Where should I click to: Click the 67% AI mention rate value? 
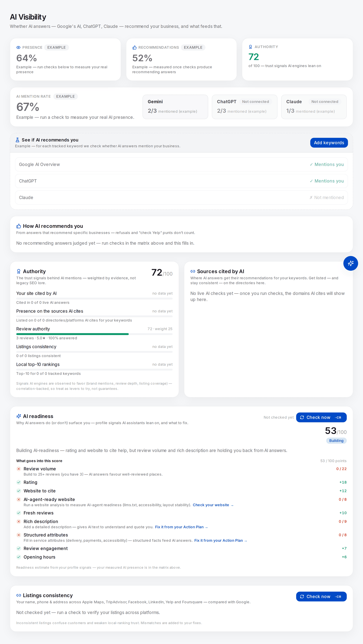click(28, 107)
